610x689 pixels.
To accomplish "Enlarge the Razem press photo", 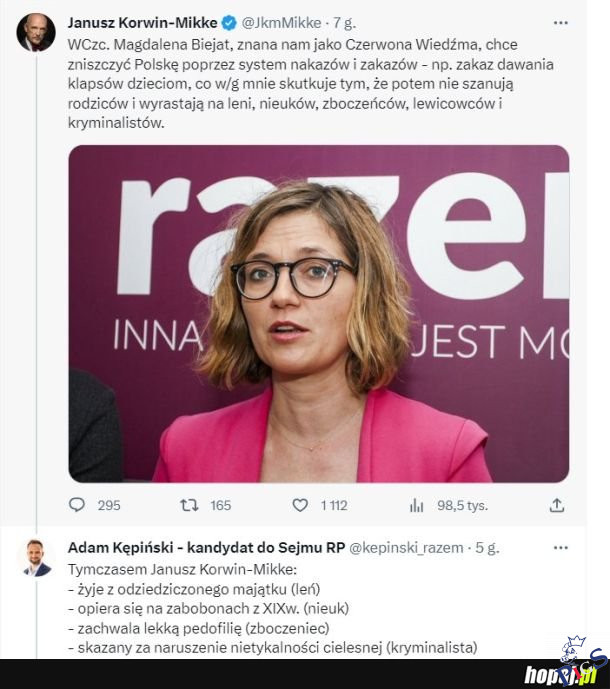I will [x=318, y=313].
